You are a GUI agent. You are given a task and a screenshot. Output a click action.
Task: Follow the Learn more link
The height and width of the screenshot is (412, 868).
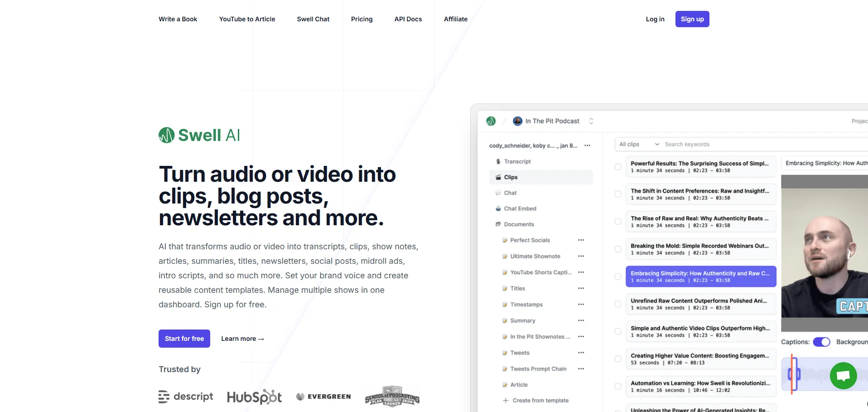coord(242,339)
